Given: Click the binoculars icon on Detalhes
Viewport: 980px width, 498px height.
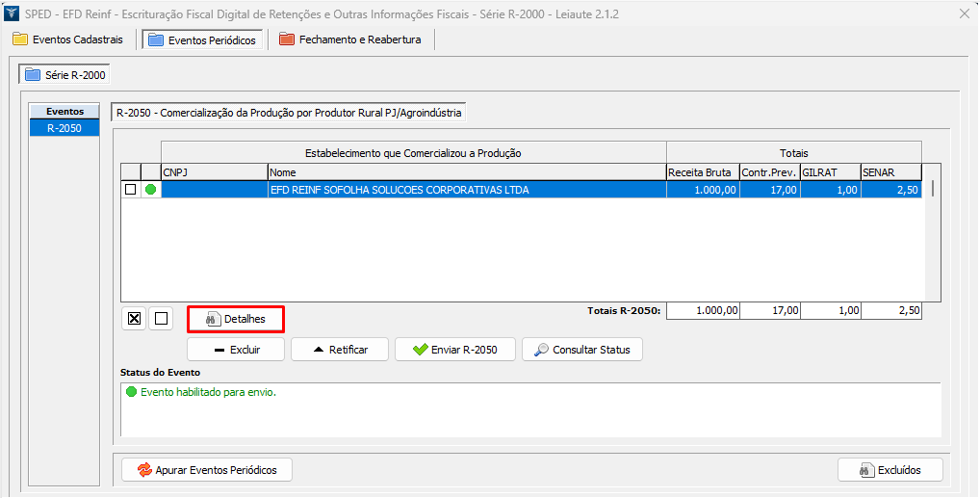Looking at the screenshot, I should point(213,319).
